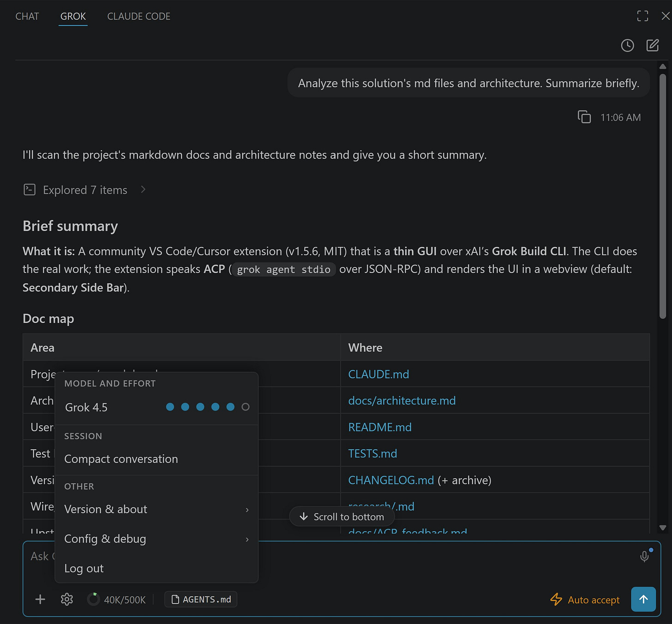The width and height of the screenshot is (672, 624).
Task: Choose Log out menu item
Action: point(156,568)
